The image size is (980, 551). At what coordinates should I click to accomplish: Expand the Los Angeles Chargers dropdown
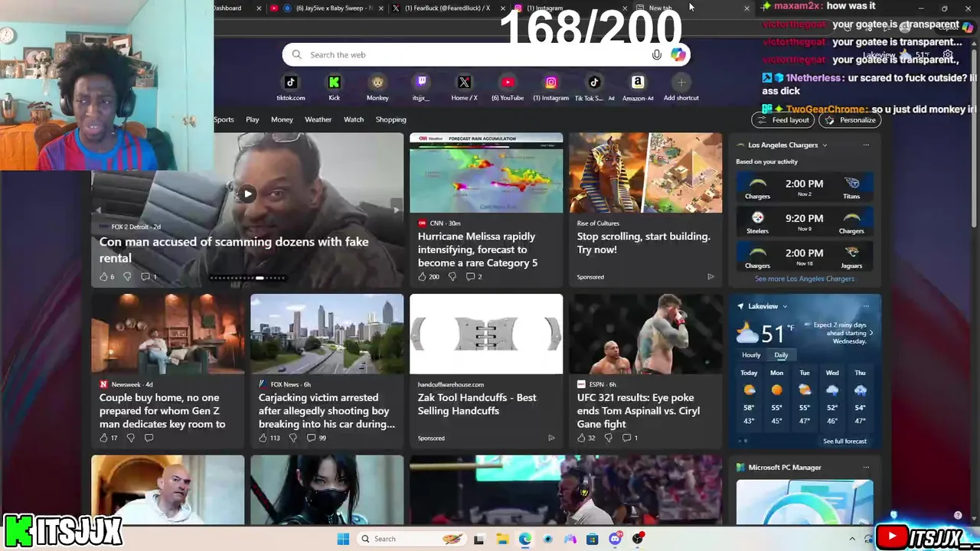coord(825,145)
